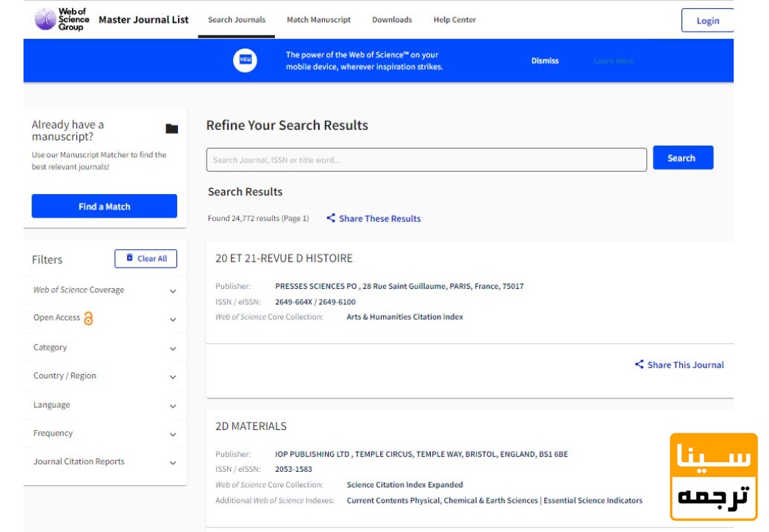The width and height of the screenshot is (769, 532).
Task: Share These Results link
Action: click(373, 218)
